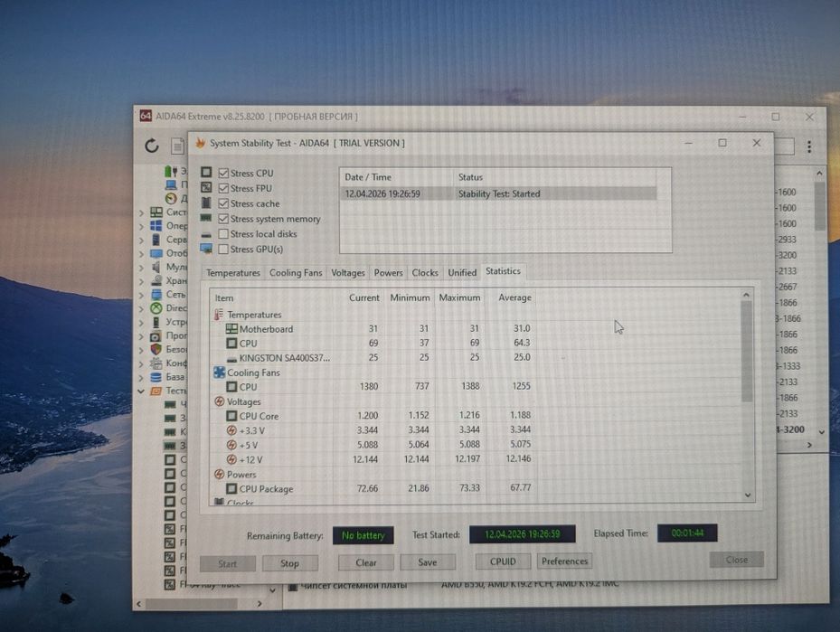Screen dimensions: 840x632
Task: Open Preferences
Action: click(x=564, y=561)
